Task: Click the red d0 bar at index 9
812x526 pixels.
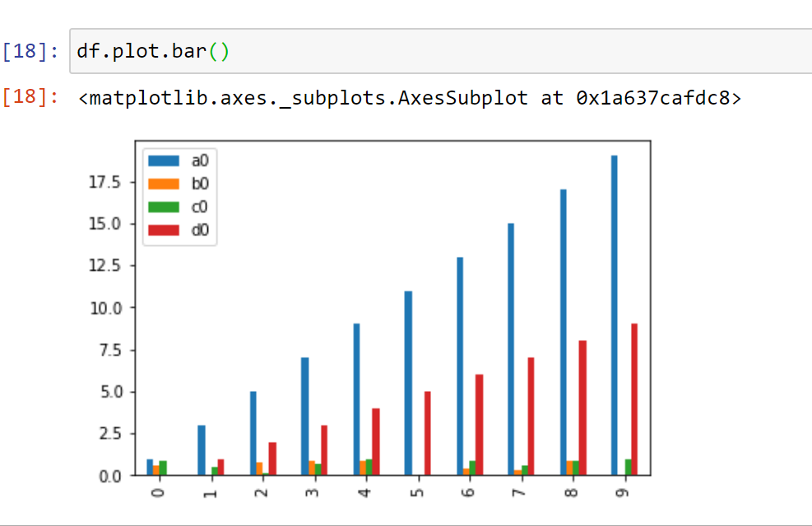Action: pyautogui.click(x=634, y=399)
